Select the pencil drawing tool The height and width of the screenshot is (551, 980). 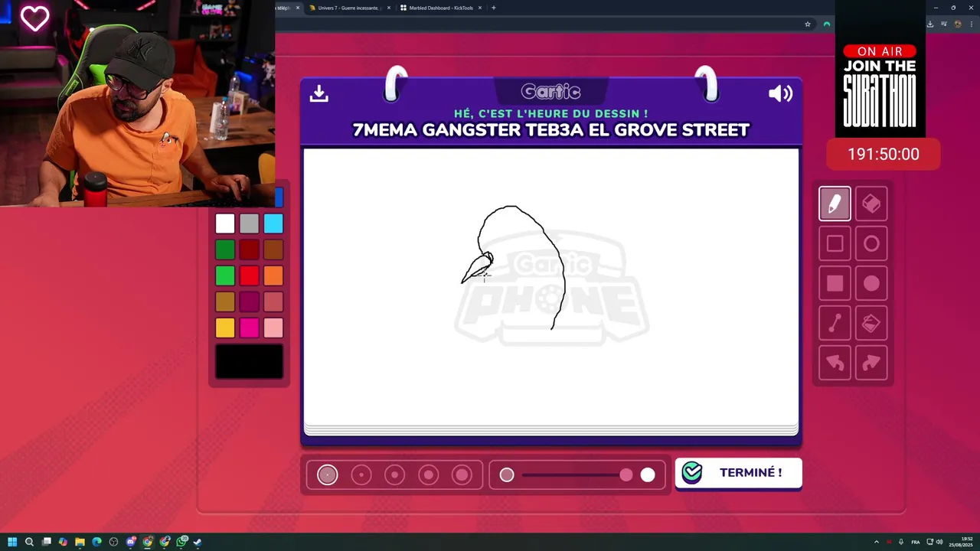tap(835, 204)
